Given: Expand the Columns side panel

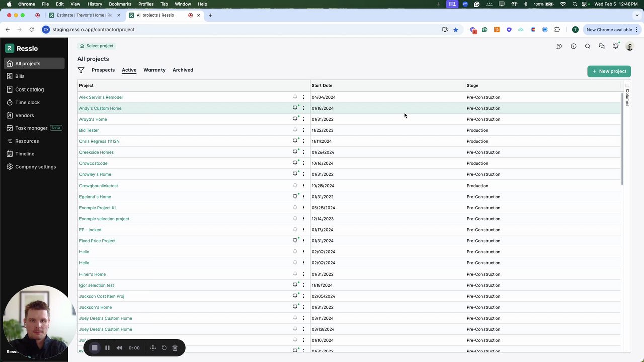Looking at the screenshot, I should tap(627, 95).
